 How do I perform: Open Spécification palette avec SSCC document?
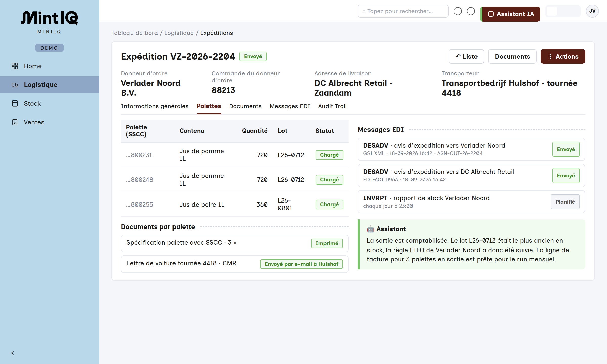(234, 243)
